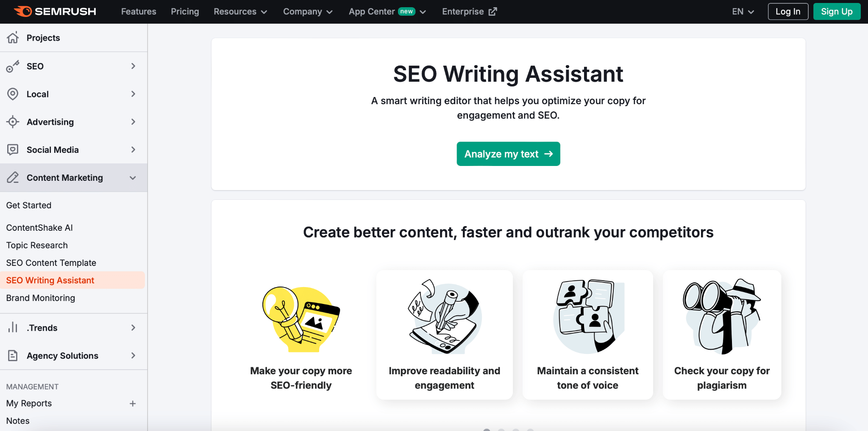The height and width of the screenshot is (431, 868).
Task: Click the Agency Solutions document icon
Action: [13, 356]
